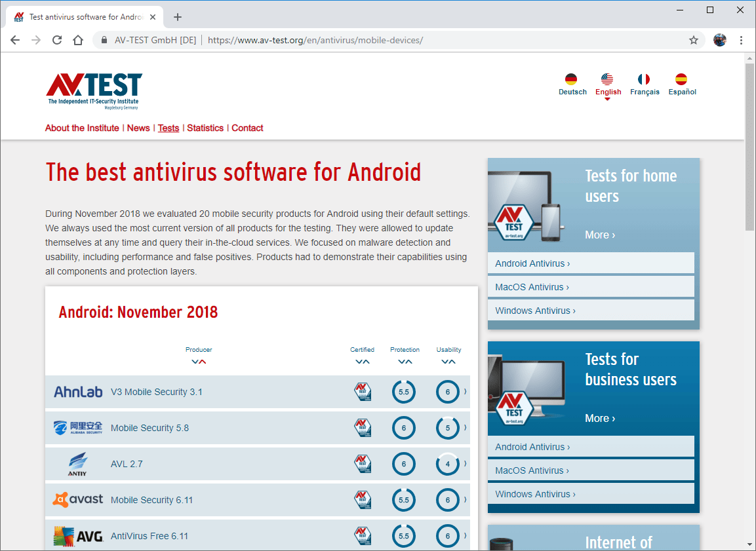Reload the page with refresh icon

57,40
